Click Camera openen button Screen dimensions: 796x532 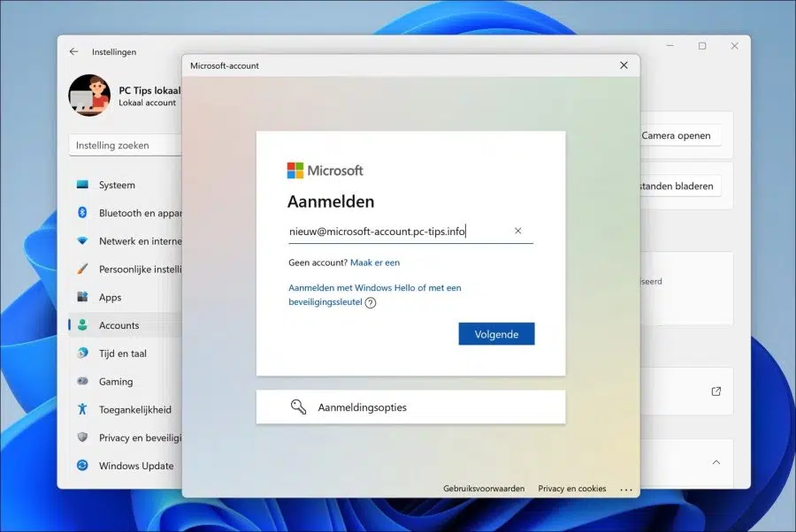click(679, 135)
